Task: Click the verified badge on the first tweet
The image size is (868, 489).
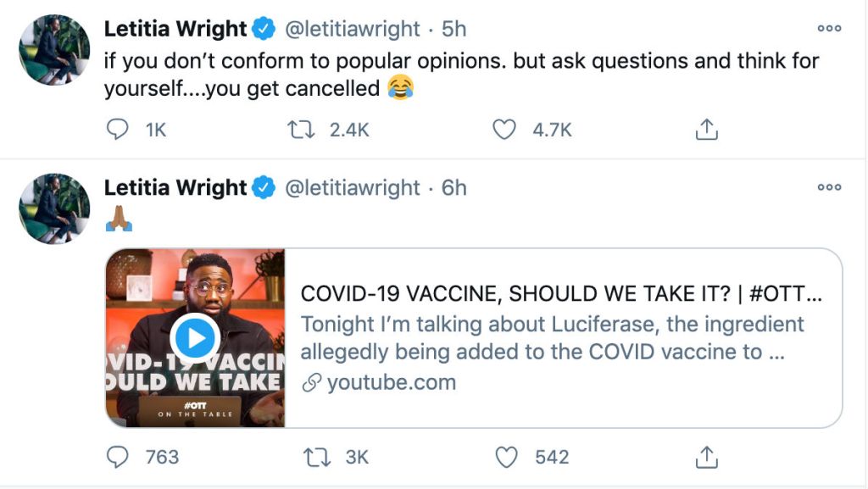Action: (264, 29)
